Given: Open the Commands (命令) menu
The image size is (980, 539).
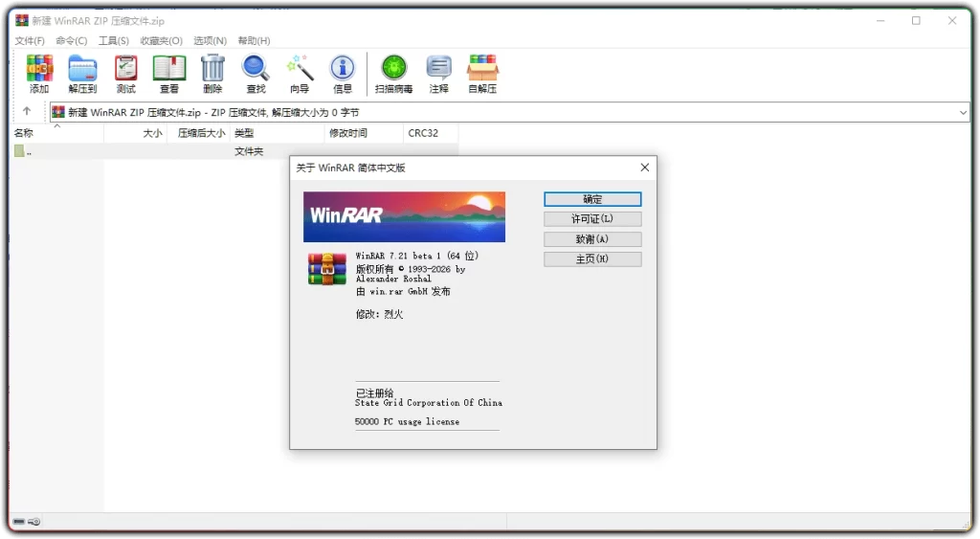Looking at the screenshot, I should point(71,40).
